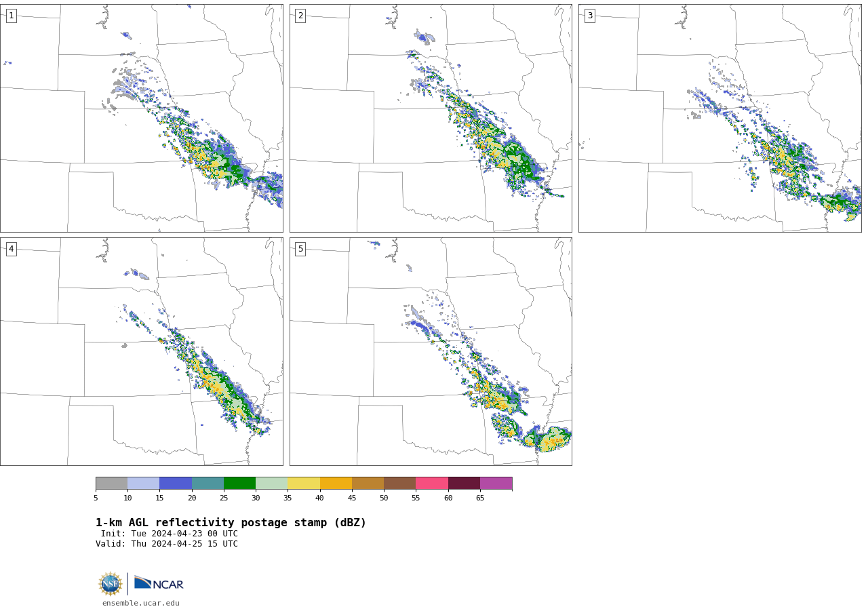The width and height of the screenshot is (868, 611).
Task: Click the panel number 2 label box
Action: (300, 16)
